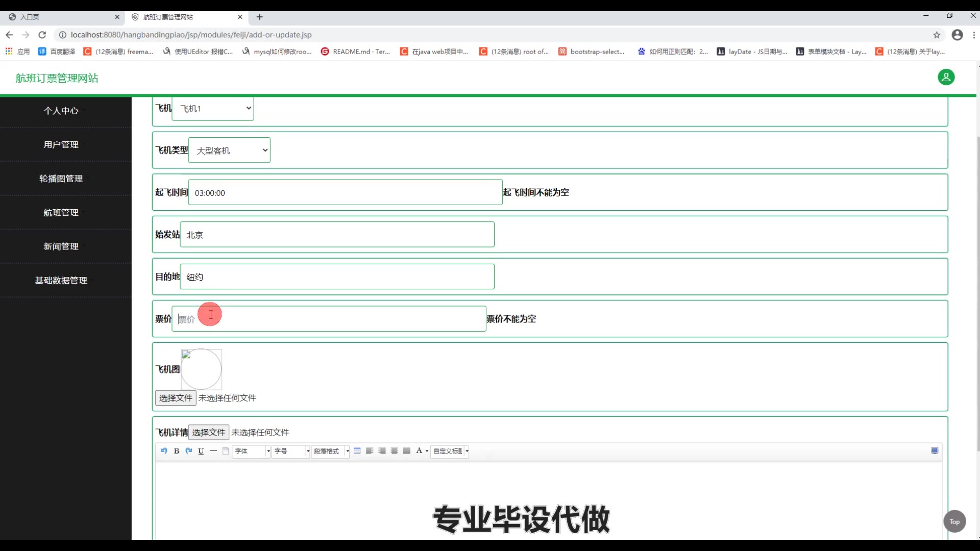Open the 飞机 dropdown showing 飞机1
Screen dimensions: 980x551
(213, 109)
